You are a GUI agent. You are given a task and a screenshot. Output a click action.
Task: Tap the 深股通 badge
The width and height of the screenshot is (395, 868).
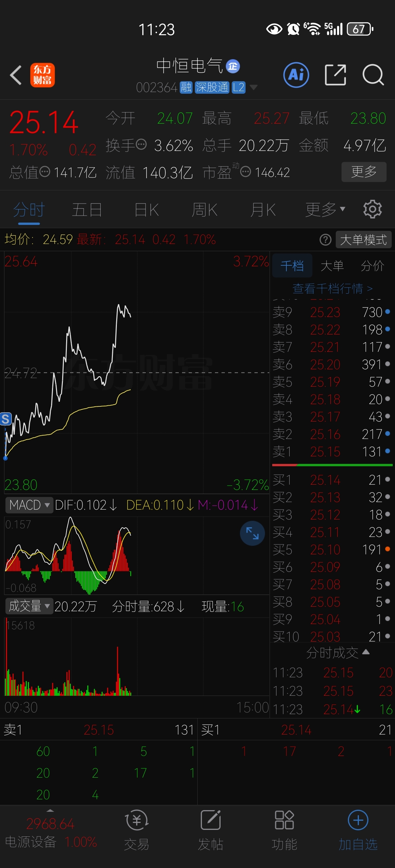point(212,87)
